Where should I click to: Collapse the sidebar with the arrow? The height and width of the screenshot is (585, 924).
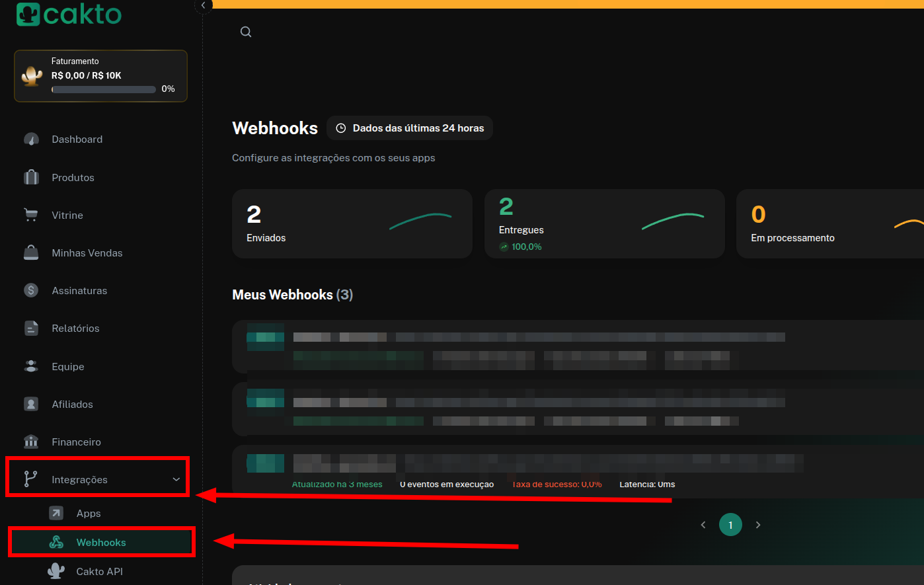(204, 5)
